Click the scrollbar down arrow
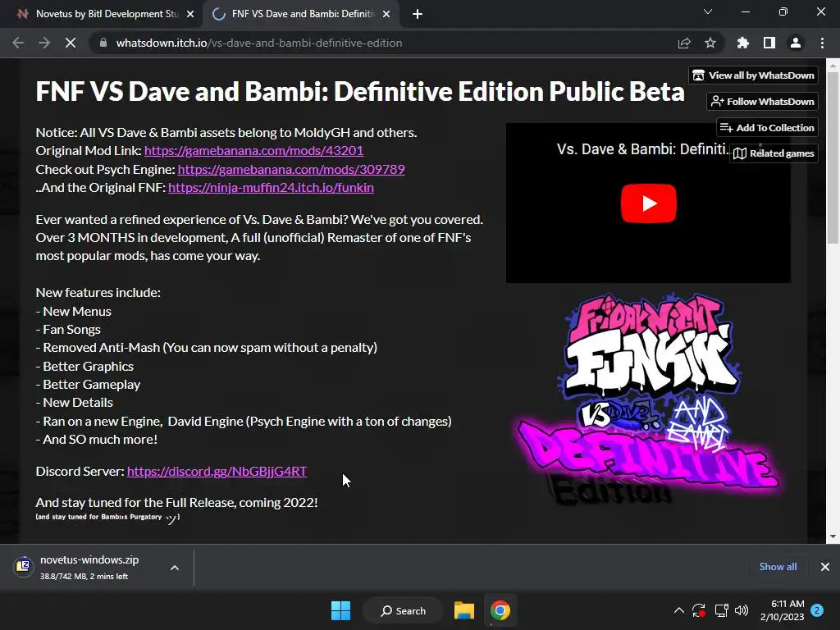 point(833,536)
